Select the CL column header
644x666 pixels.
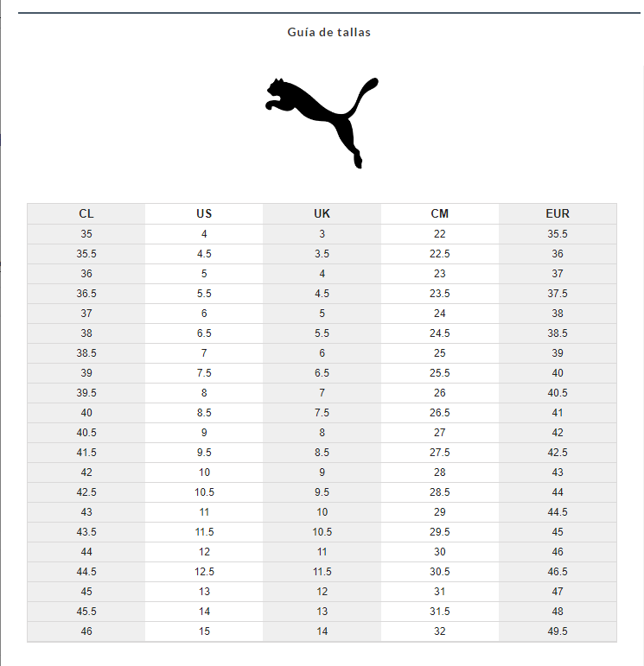click(x=86, y=213)
